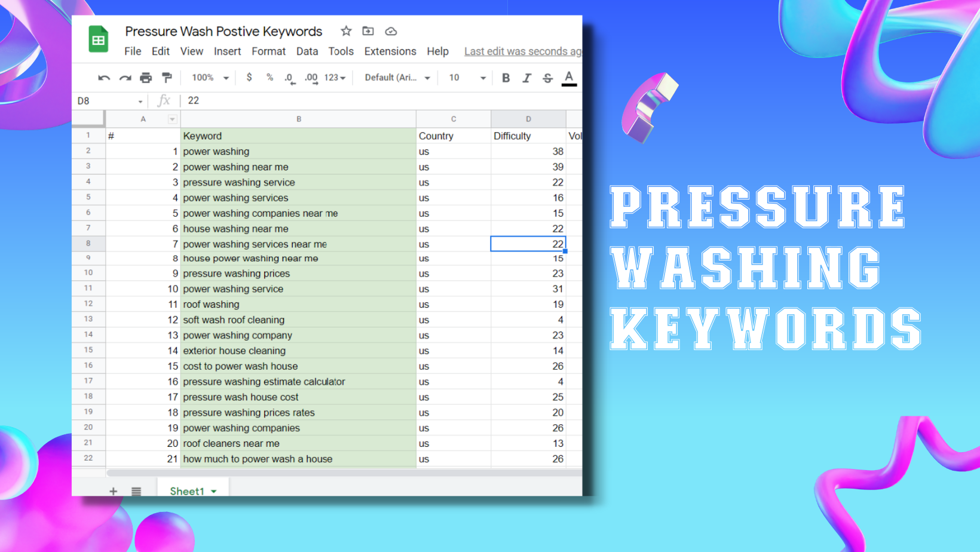Check the document cloud save status icon
Image resolution: width=980 pixels, height=552 pixels.
point(391,31)
